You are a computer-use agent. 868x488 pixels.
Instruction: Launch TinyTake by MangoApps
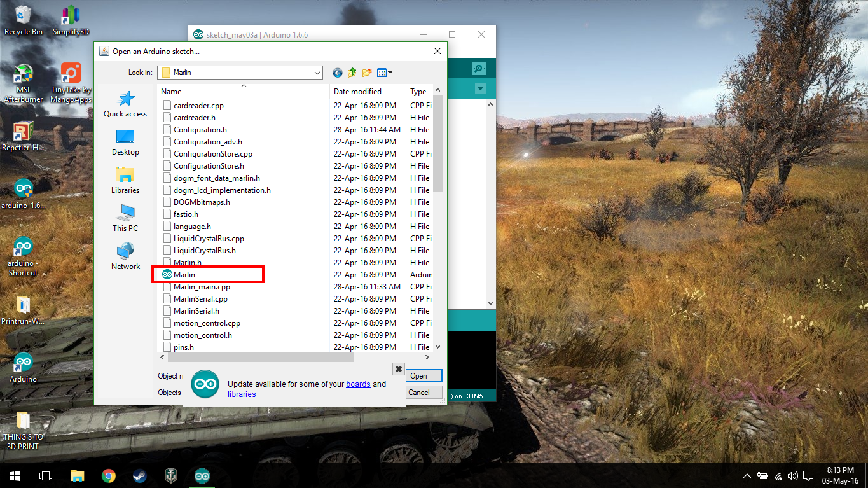tap(71, 83)
